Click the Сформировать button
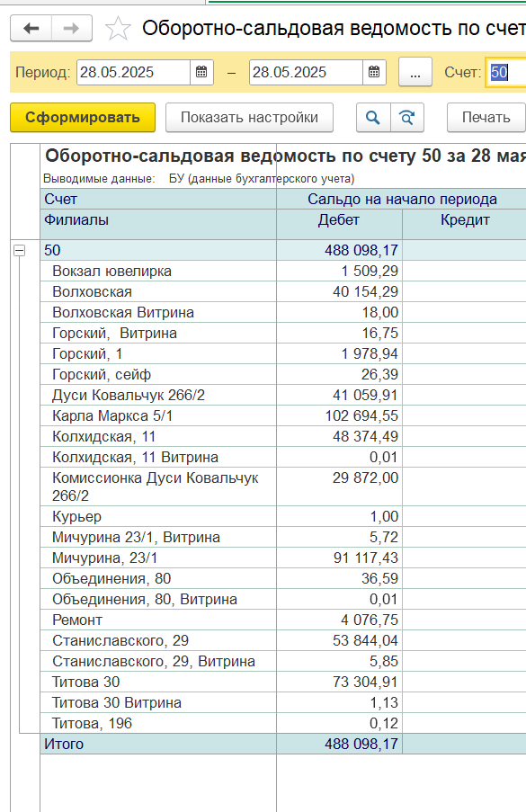Image resolution: width=526 pixels, height=812 pixels. tap(83, 118)
